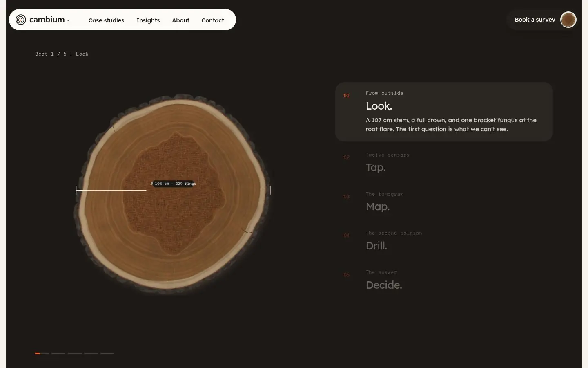
Task: Click the 'Twelve sensors' caption
Action: tap(388, 155)
